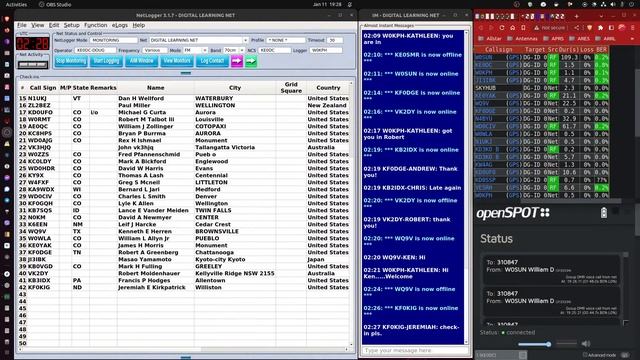Open the Function menu

tap(96, 25)
